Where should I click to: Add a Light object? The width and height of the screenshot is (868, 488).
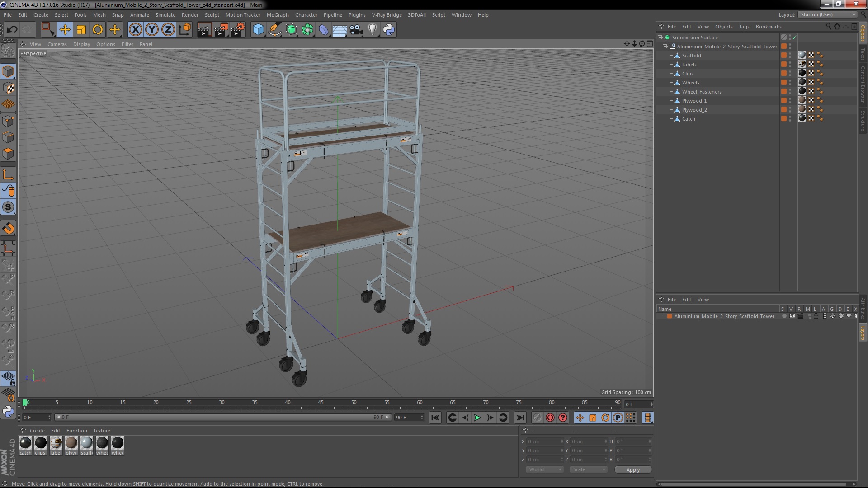click(372, 30)
